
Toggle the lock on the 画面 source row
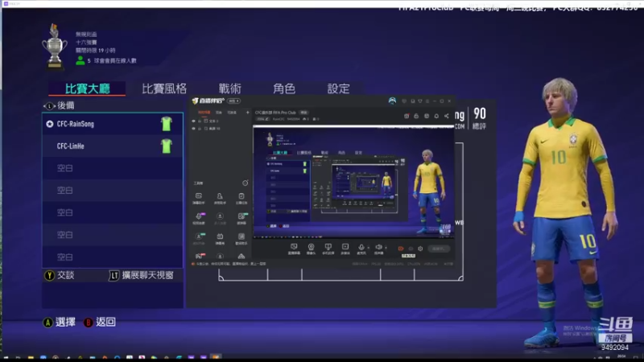click(200, 129)
